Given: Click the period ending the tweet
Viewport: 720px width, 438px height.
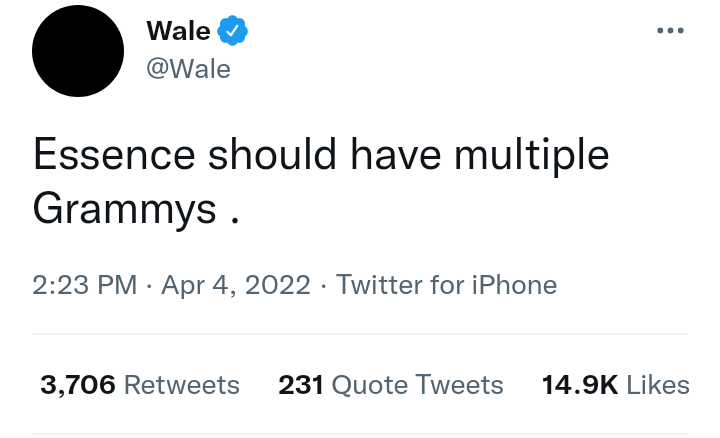Looking at the screenshot, I should coord(234,215).
